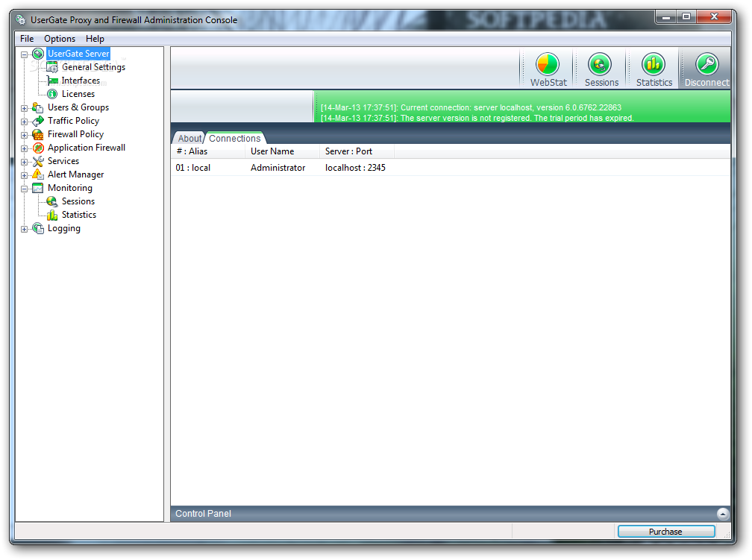
Task: Expand the Traffic Policy node
Action: [24, 122]
